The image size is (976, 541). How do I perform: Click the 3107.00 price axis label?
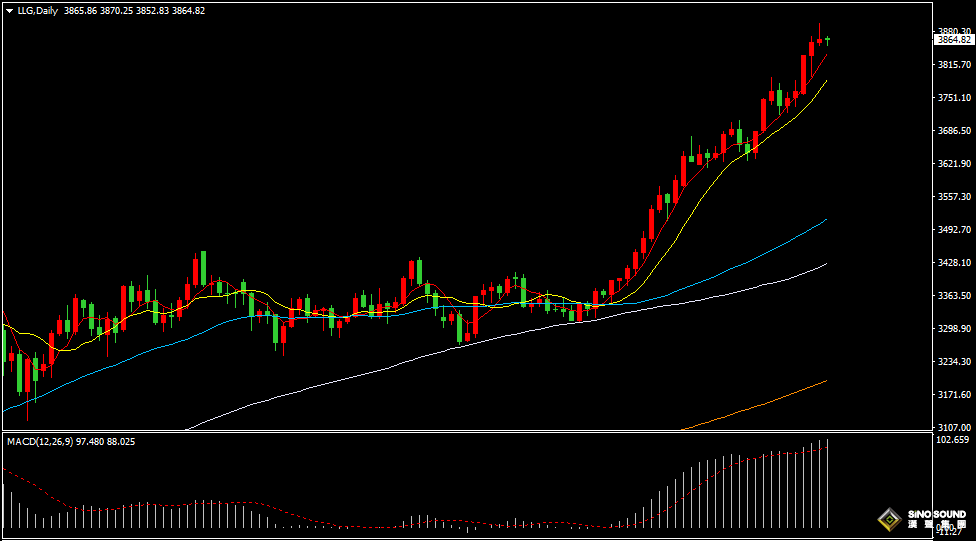954,427
